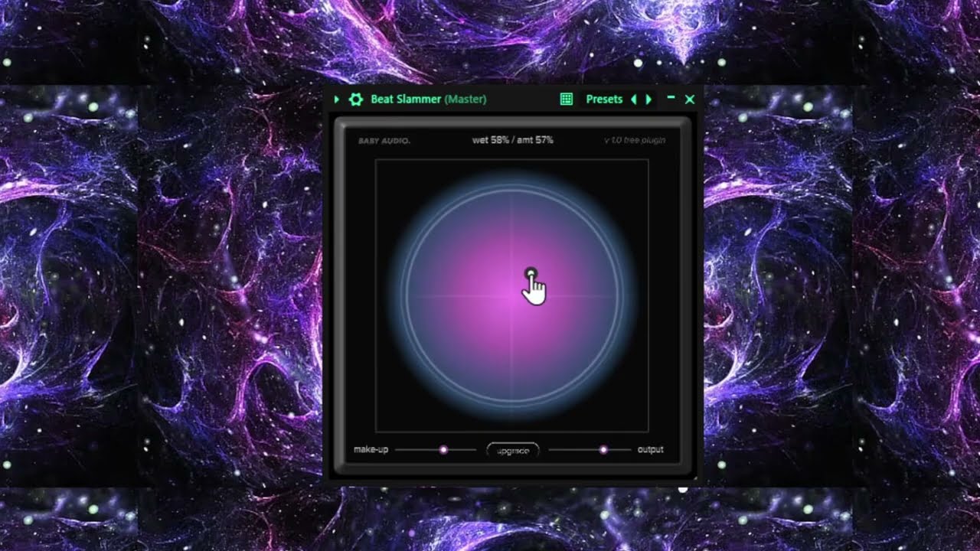
Task: Click the upgrade button
Action: (513, 451)
